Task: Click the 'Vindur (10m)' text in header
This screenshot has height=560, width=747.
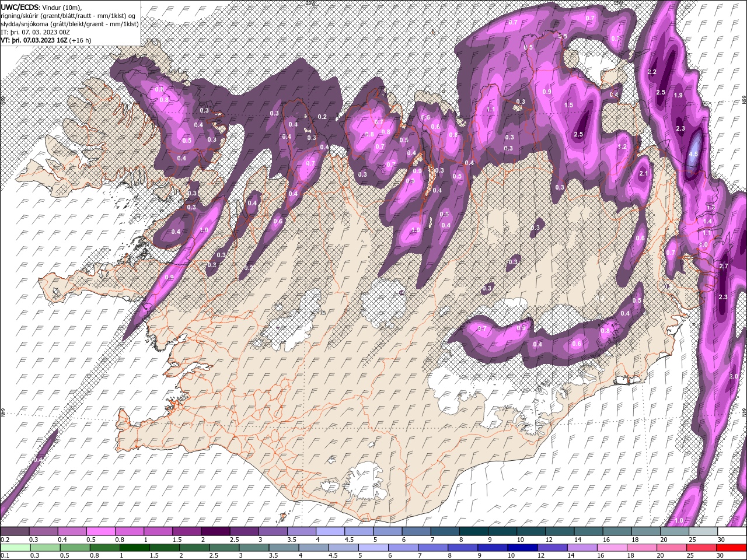Action: coord(62,7)
